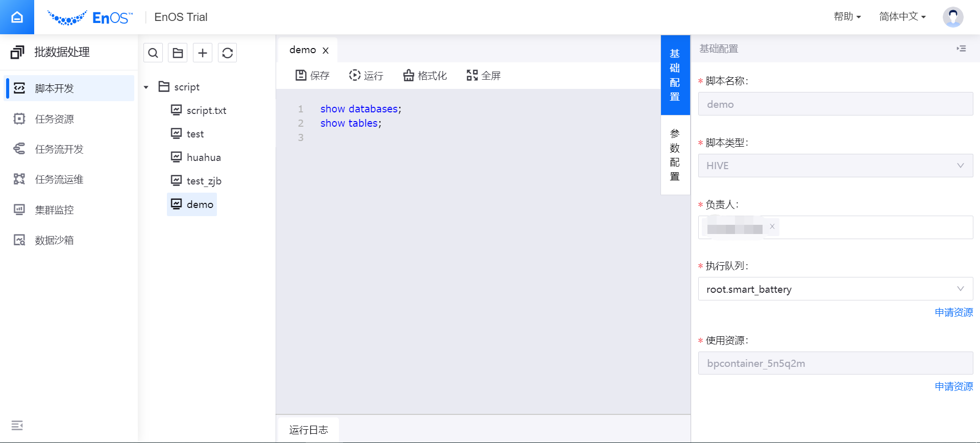
Task: Click the 批数据处理 module icon
Action: (x=17, y=52)
